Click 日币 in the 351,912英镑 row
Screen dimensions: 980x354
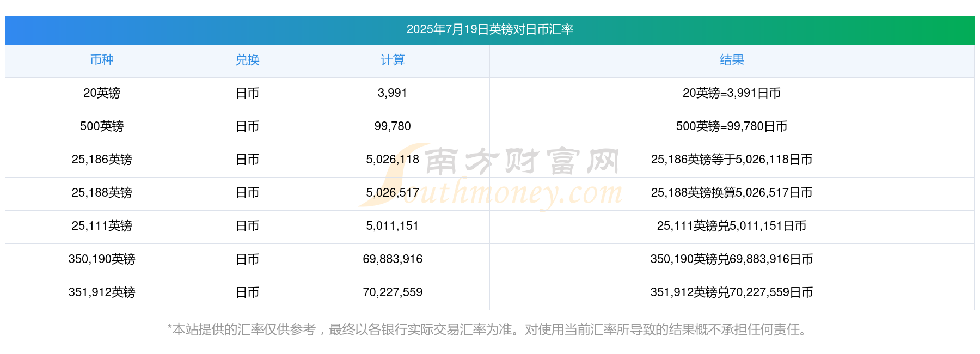[247, 292]
